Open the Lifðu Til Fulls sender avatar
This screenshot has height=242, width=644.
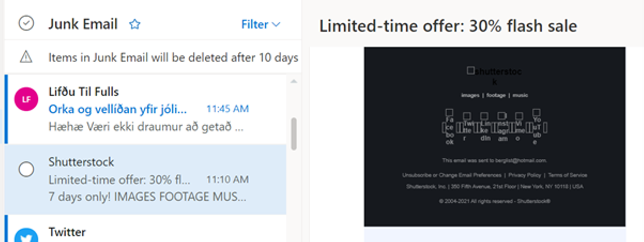26,99
